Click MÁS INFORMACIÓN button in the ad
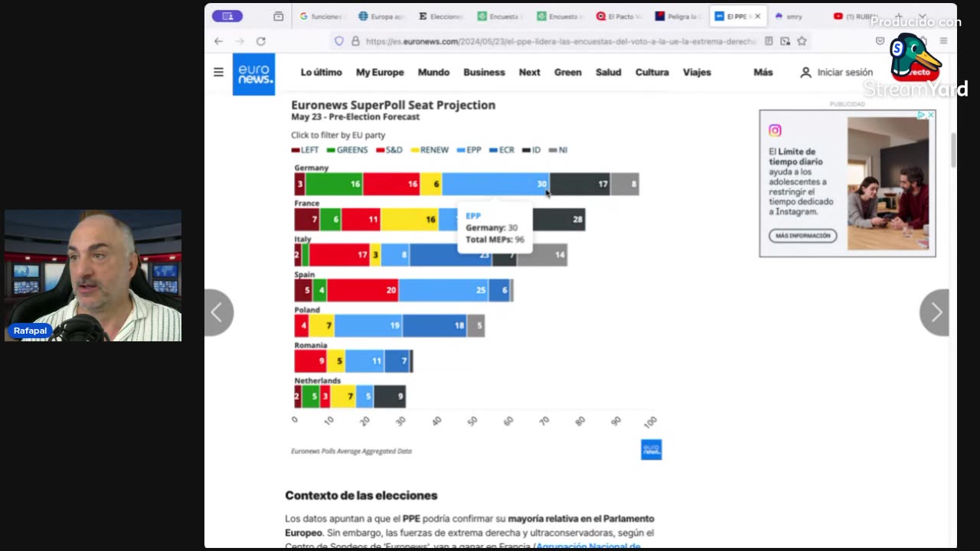 pyautogui.click(x=802, y=236)
